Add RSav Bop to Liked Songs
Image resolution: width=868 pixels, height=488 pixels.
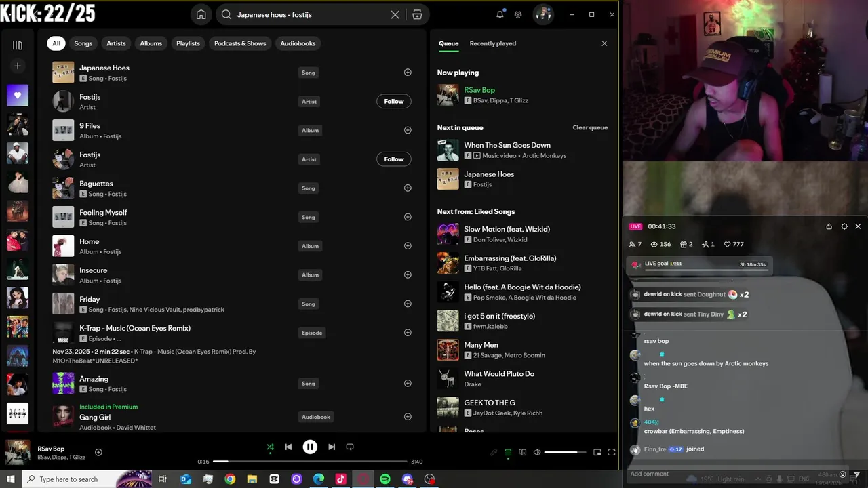(x=98, y=452)
